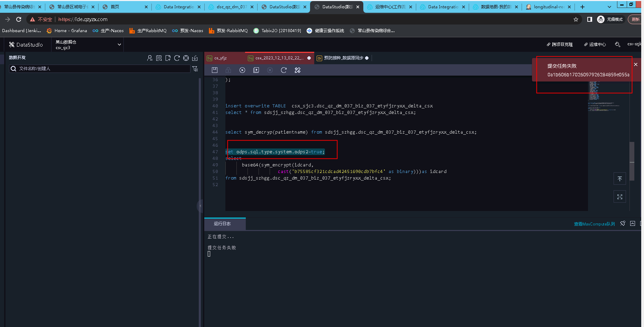Click the 更新 browser update button
Image resolution: width=644 pixels, height=327 pixels.
pos(635,19)
